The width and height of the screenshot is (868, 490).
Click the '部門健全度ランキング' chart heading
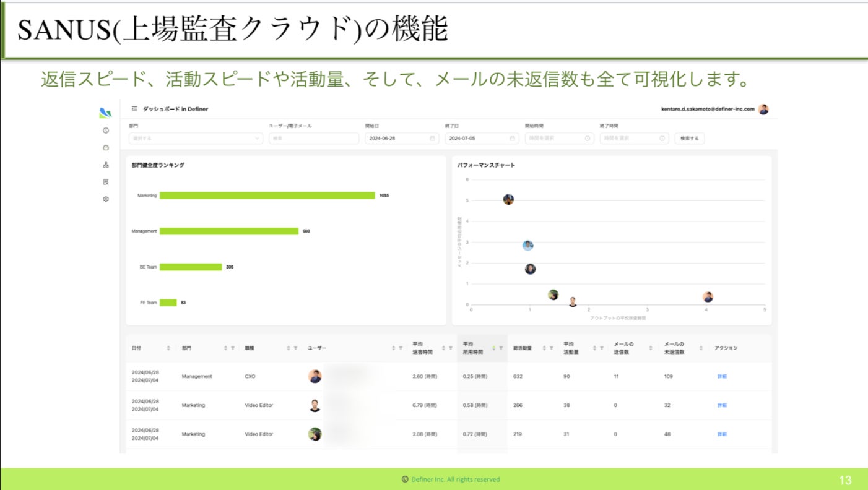[158, 165]
